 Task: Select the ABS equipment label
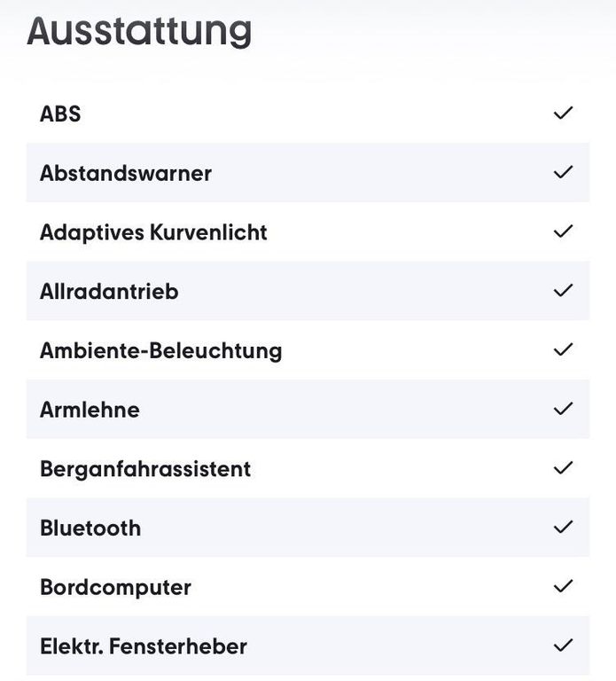[60, 114]
